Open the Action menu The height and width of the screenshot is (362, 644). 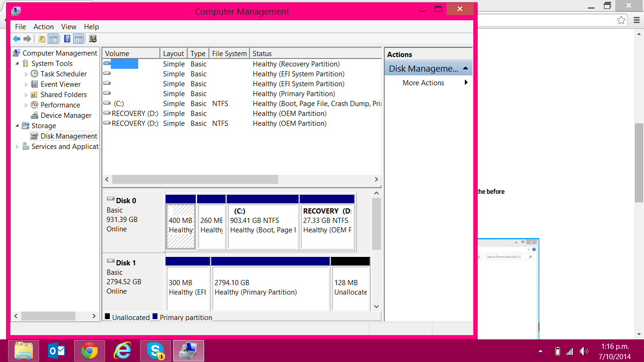[x=43, y=27]
